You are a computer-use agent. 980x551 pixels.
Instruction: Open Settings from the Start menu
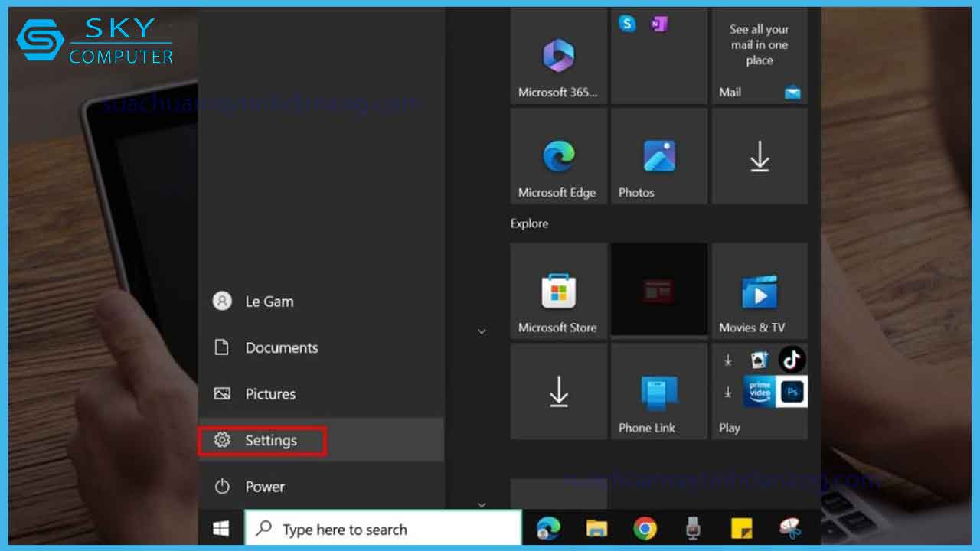[x=263, y=441]
